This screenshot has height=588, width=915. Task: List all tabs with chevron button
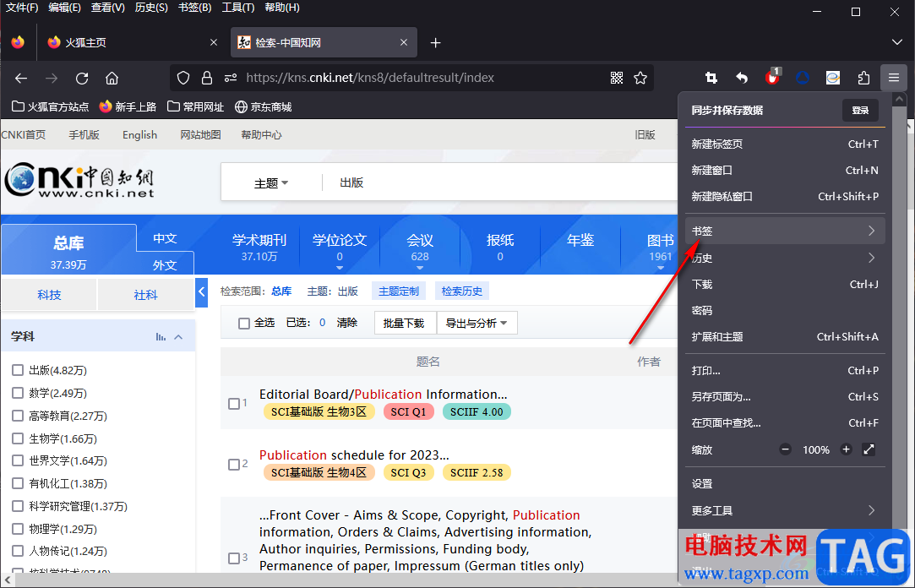(897, 42)
